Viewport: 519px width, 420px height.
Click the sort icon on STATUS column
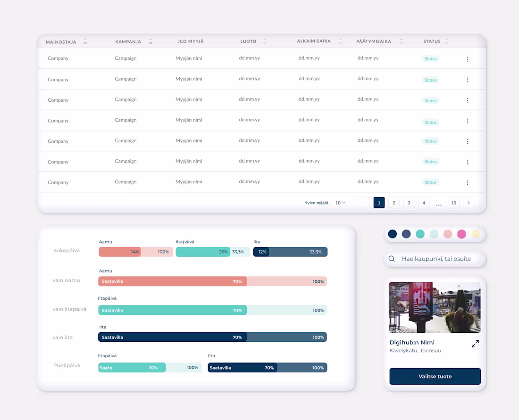[446, 41]
